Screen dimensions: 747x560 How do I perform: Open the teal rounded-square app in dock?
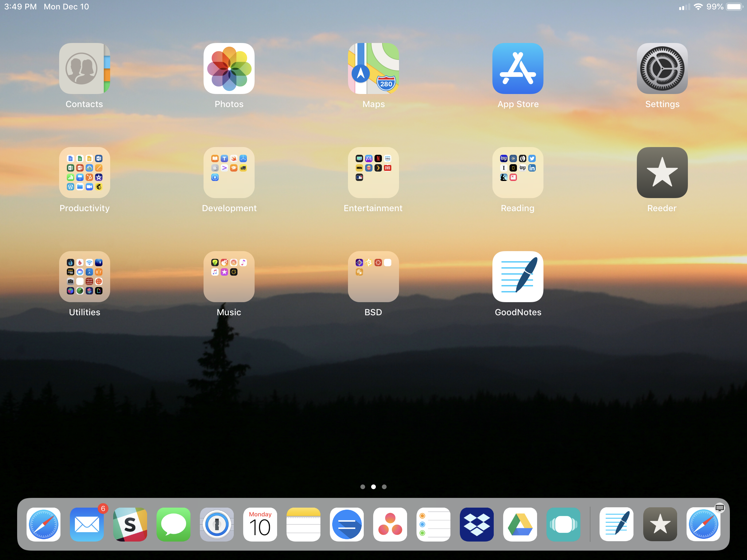point(564,524)
